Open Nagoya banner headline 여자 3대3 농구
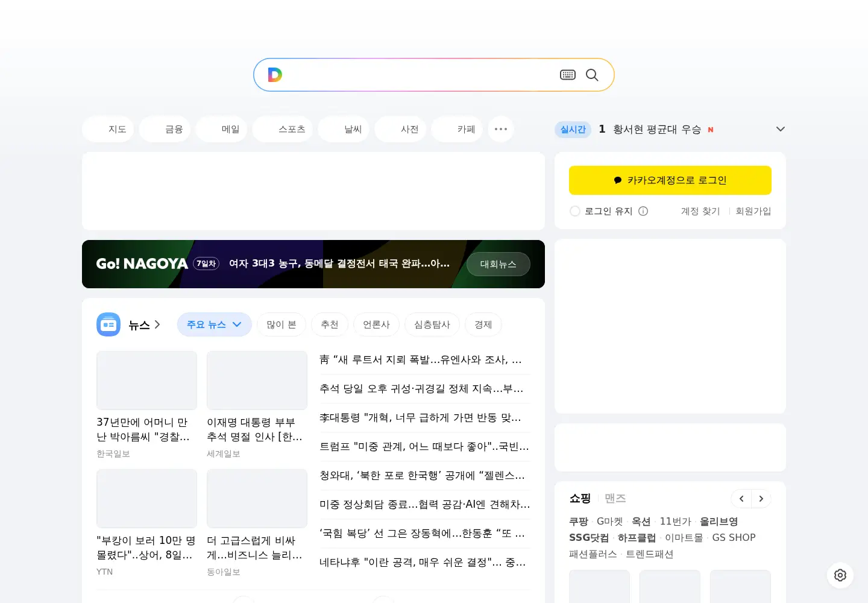Screen dimensions: 868x603 [x=339, y=264]
